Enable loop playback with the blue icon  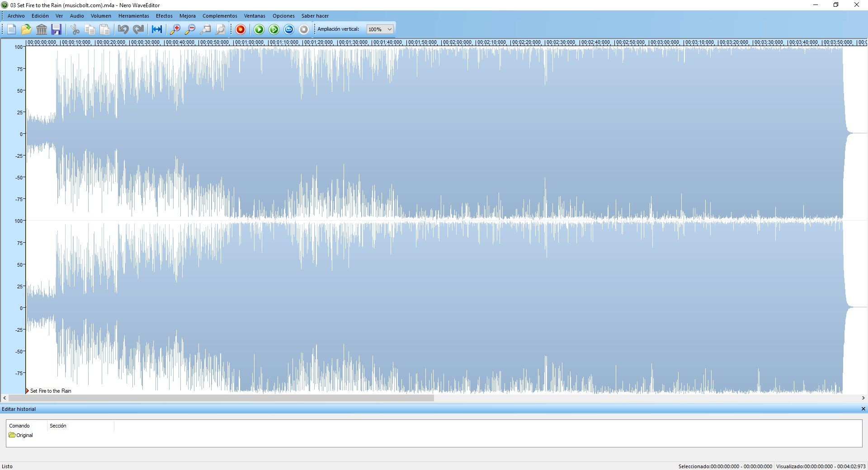pyautogui.click(x=289, y=29)
